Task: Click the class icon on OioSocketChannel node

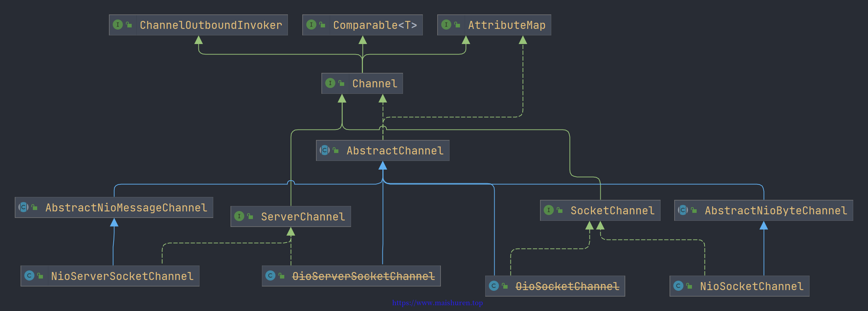Action: (x=494, y=286)
